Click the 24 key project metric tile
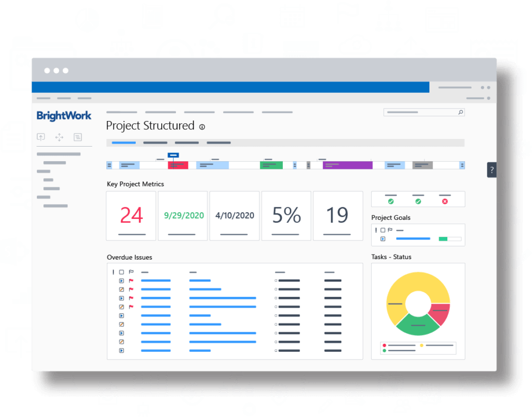The image size is (532, 417). [x=131, y=216]
